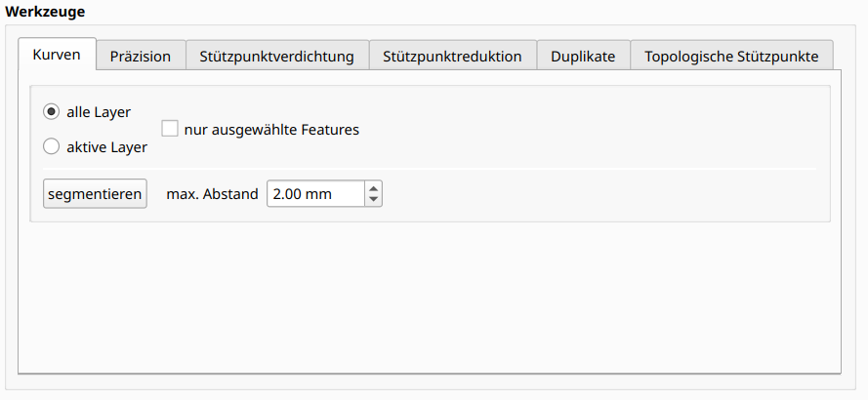This screenshot has height=400, width=868.
Task: Enable the 'nur ausgewählte Features' checkbox box
Action: pos(170,129)
